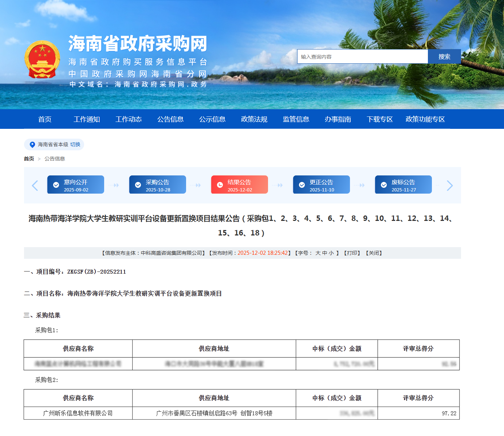Viewport: 504px width, 436px height.
Task: Click the left chevron on the timeline carousel
Action: click(35, 185)
